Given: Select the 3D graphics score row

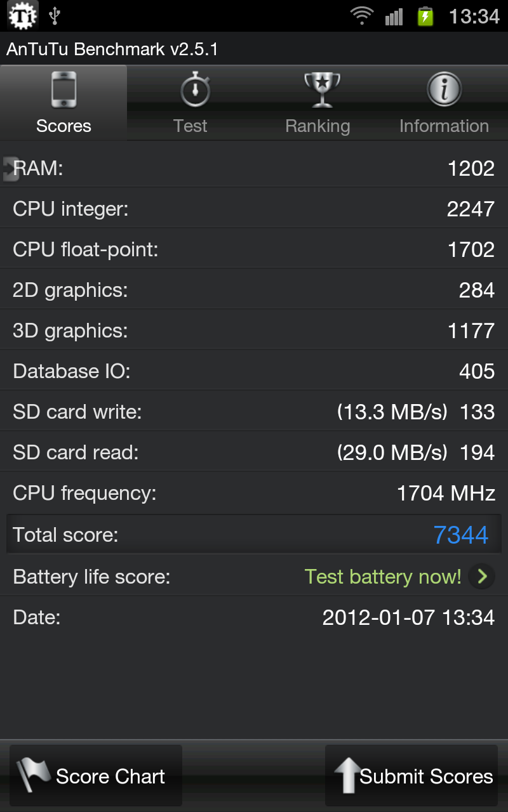Looking at the screenshot, I should pos(254,331).
